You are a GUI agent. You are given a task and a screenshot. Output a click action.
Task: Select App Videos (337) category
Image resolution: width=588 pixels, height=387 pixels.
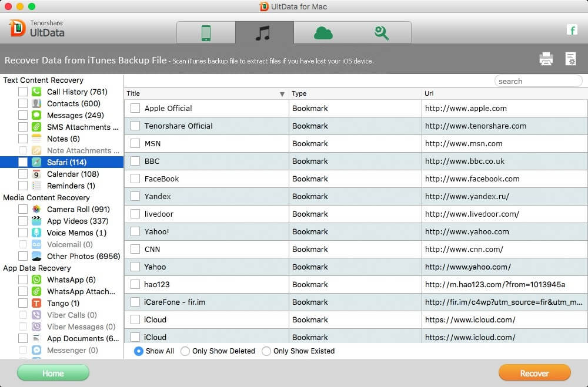pyautogui.click(x=62, y=221)
